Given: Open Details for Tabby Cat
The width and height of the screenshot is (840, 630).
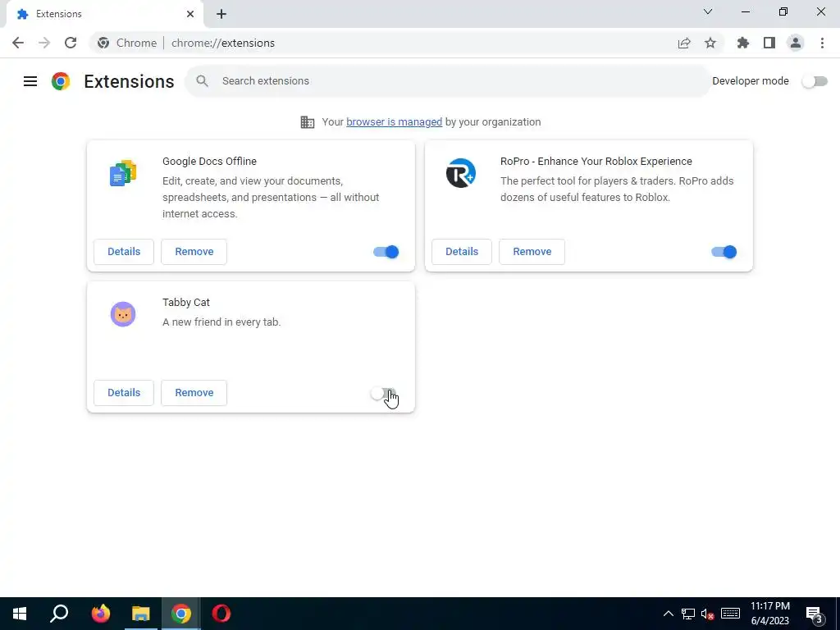Looking at the screenshot, I should click(x=124, y=393).
